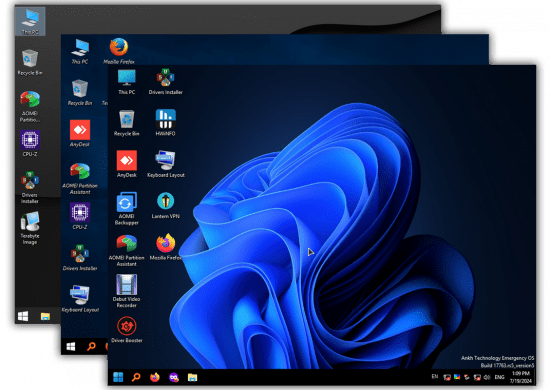Screen dimensions: 550x390
Task: Open AOMEI Partition Assistant on middle desktop
Action: (80, 179)
